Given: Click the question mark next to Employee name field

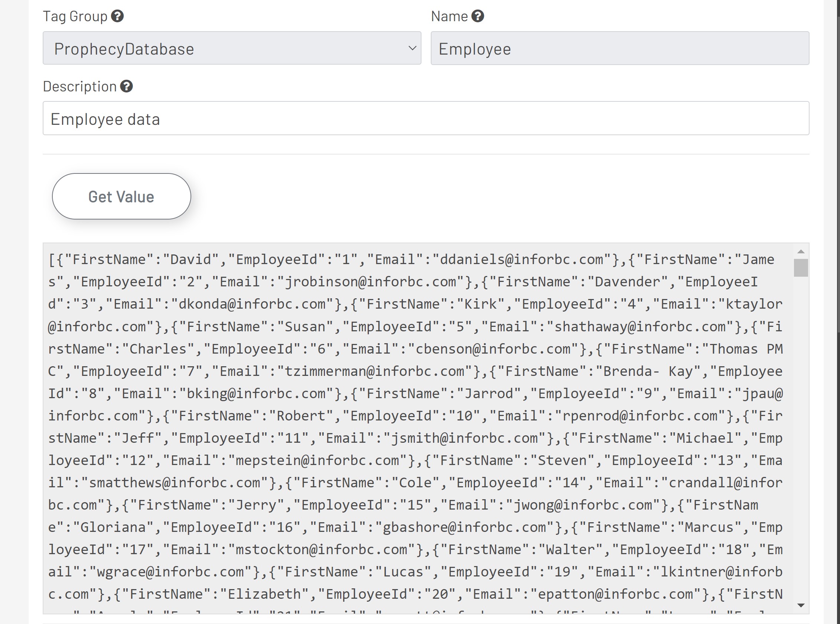Looking at the screenshot, I should [478, 16].
